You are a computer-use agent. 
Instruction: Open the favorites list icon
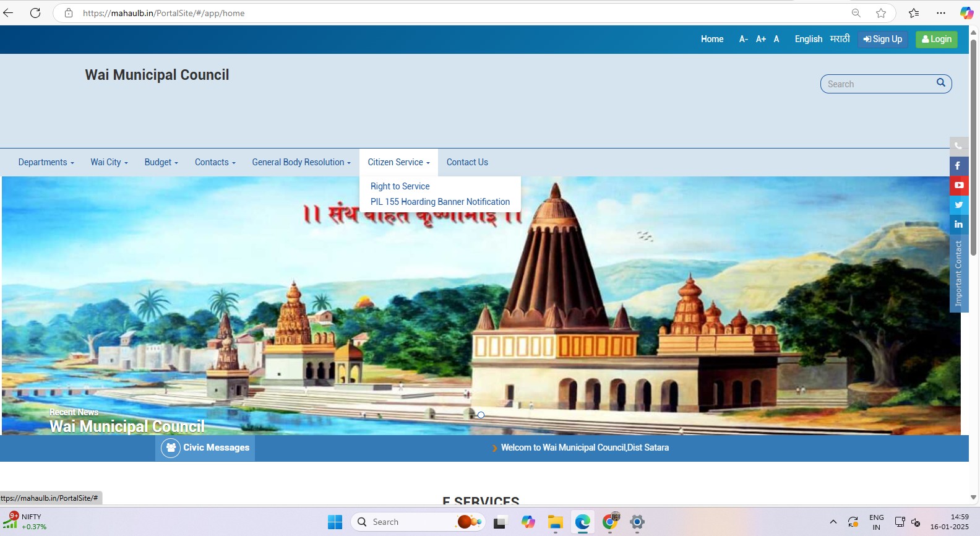pos(914,13)
